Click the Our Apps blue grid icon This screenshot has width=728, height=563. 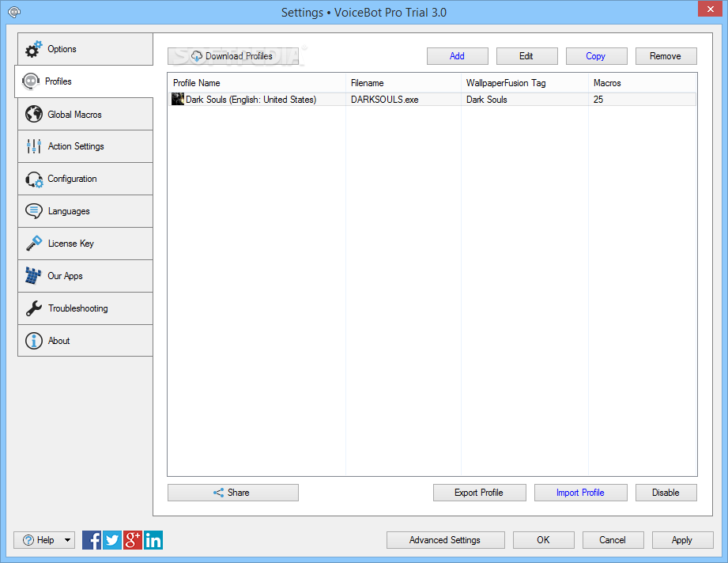pos(33,276)
